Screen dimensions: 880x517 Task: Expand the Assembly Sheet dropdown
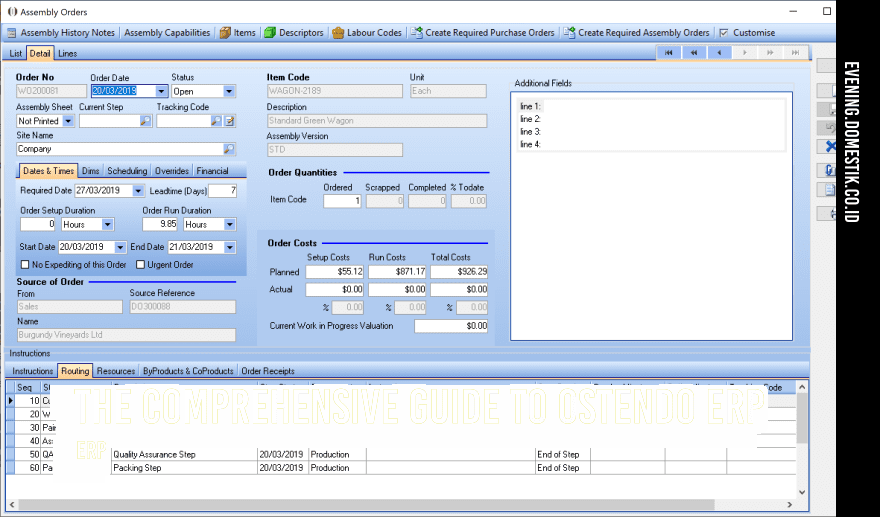point(68,121)
